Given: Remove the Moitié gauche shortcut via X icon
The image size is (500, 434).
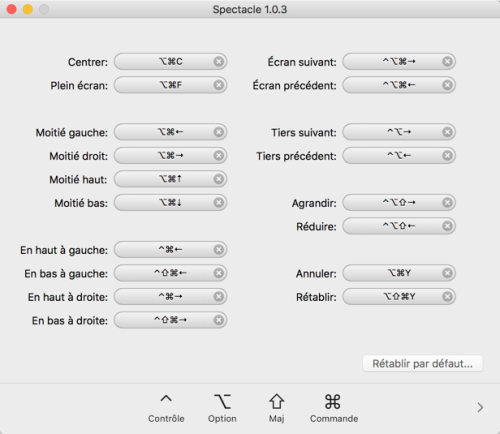Looking at the screenshot, I should coord(219,132).
